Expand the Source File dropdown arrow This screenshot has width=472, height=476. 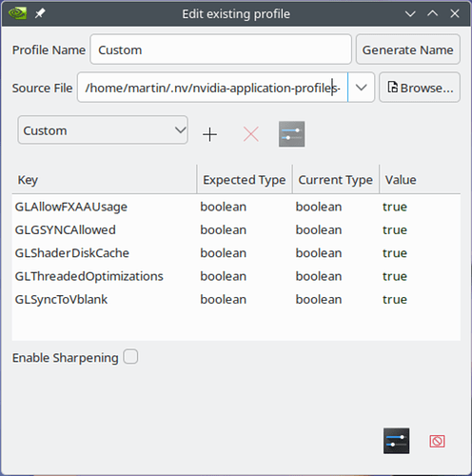point(362,88)
